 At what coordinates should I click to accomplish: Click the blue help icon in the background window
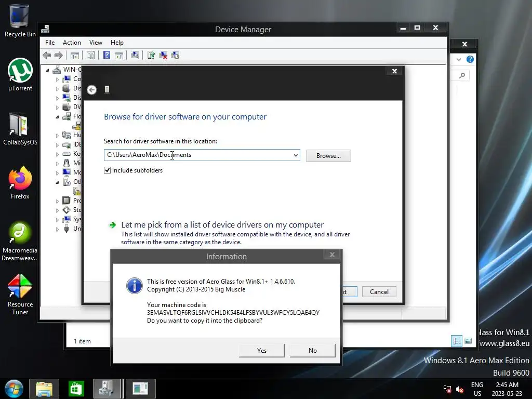click(x=470, y=59)
